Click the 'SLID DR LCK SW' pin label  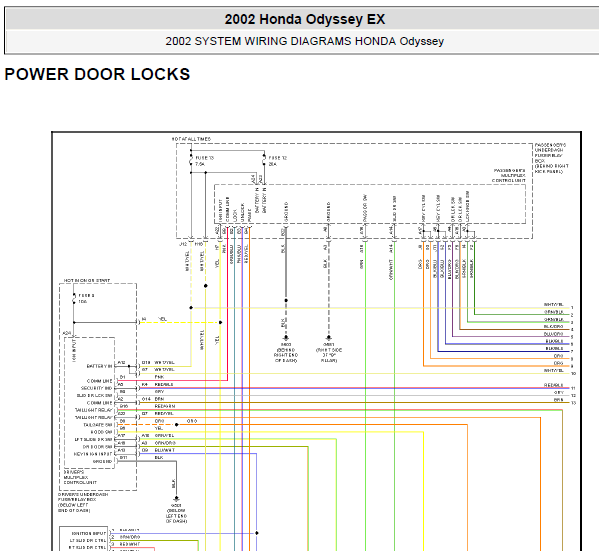click(94, 395)
